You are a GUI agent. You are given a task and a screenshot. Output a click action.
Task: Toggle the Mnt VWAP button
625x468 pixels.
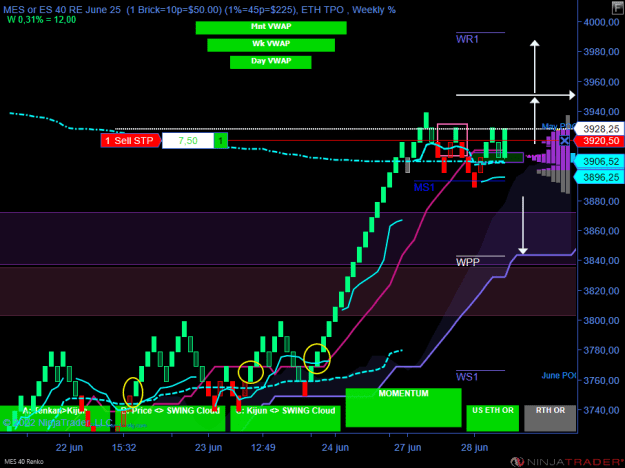pos(271,28)
